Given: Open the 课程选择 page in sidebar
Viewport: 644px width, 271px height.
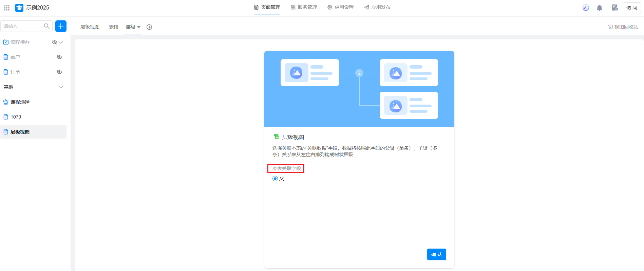Looking at the screenshot, I should [x=20, y=102].
